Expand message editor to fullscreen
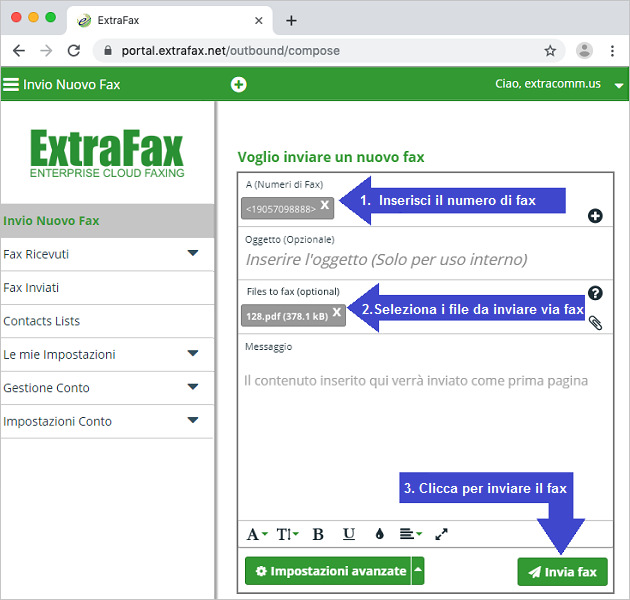Viewport: 630px width, 600px height. pyautogui.click(x=441, y=534)
